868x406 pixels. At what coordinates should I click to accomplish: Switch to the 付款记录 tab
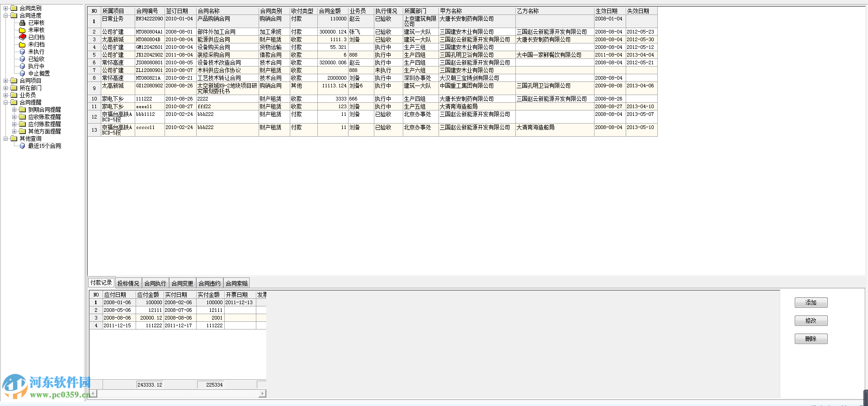tap(101, 282)
